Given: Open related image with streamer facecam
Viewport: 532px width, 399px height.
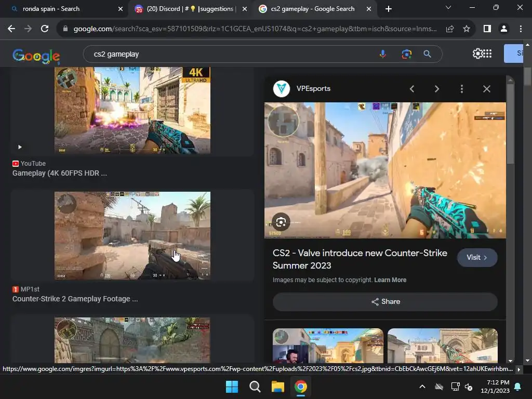Looking at the screenshot, I should pos(328,345).
